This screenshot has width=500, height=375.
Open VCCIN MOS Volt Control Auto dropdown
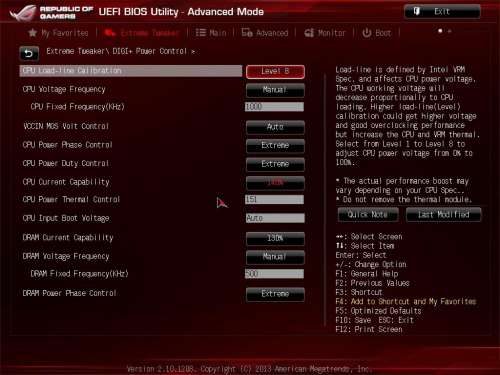[275, 127]
